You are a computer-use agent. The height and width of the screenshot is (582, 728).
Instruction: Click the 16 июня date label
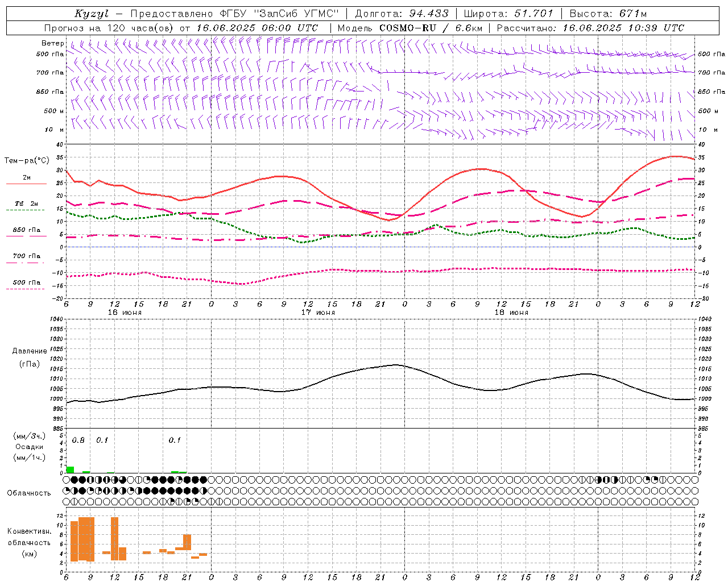coord(125,313)
